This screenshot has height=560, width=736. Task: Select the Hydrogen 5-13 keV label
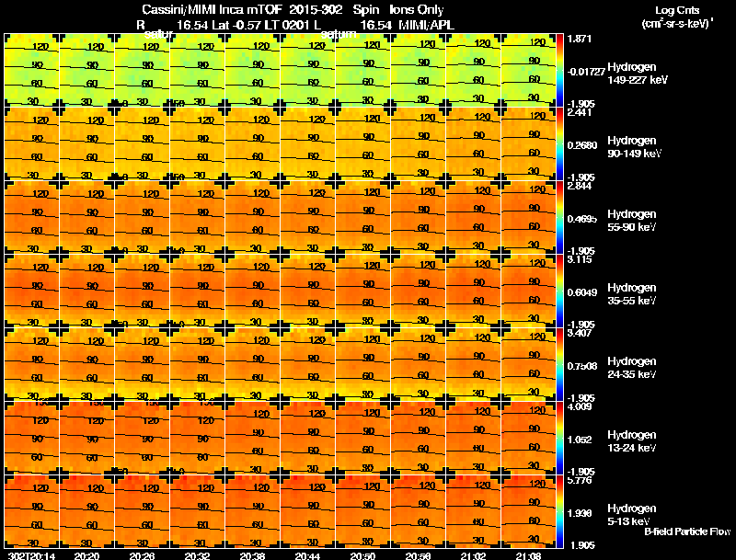coord(632,515)
